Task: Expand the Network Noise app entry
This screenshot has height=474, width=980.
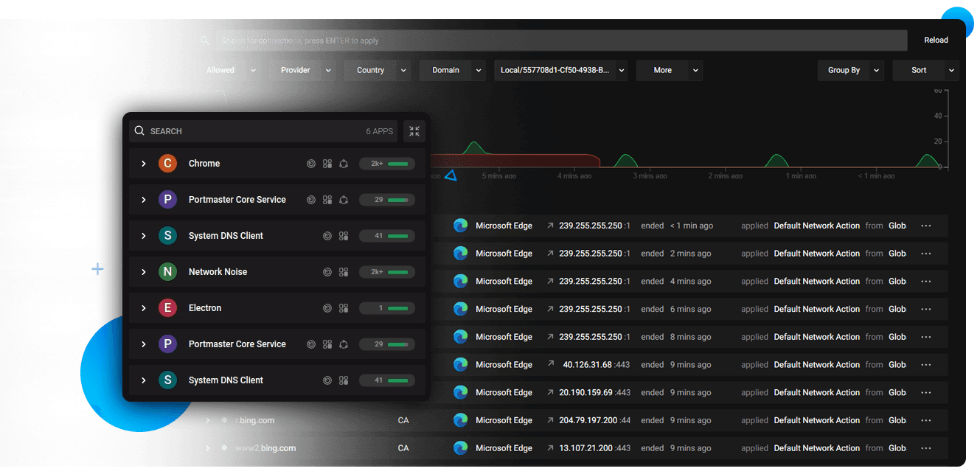Action: [144, 272]
